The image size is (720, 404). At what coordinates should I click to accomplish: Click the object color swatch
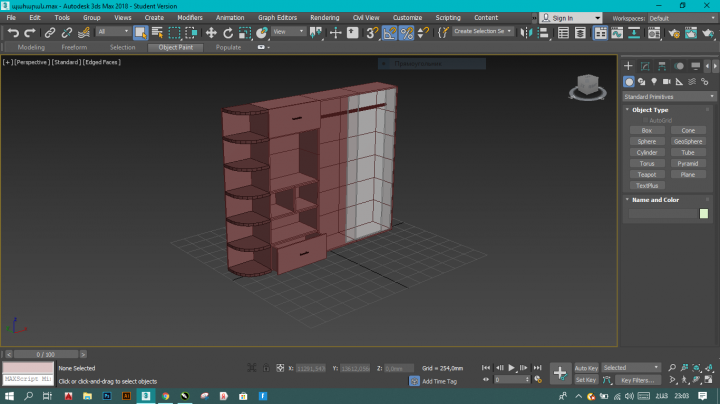[x=704, y=213]
